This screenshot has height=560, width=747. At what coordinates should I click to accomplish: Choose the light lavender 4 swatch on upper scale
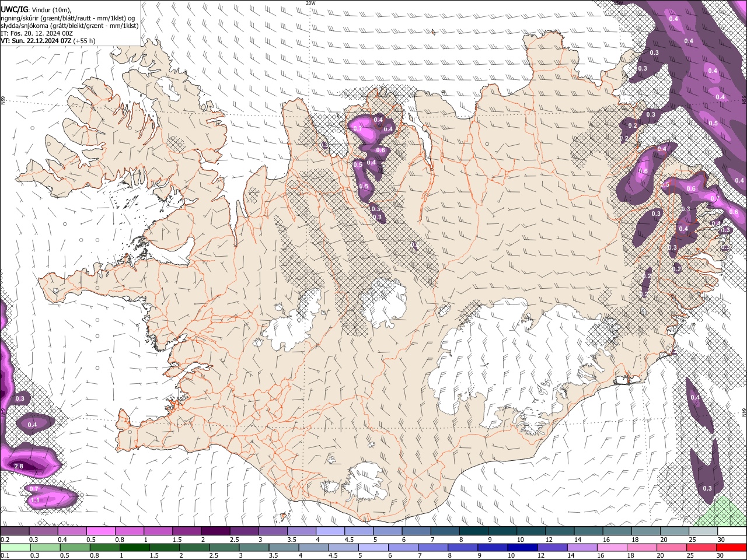pyautogui.click(x=329, y=531)
